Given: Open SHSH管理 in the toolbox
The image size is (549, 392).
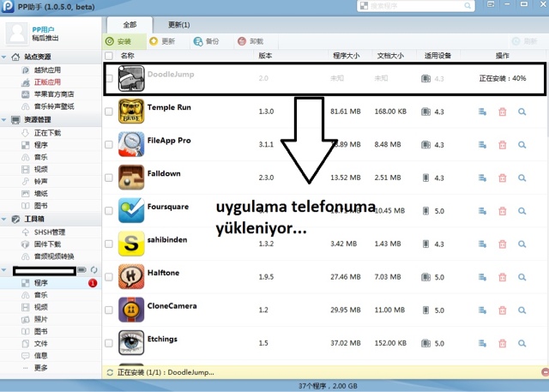Looking at the screenshot, I should (50, 232).
